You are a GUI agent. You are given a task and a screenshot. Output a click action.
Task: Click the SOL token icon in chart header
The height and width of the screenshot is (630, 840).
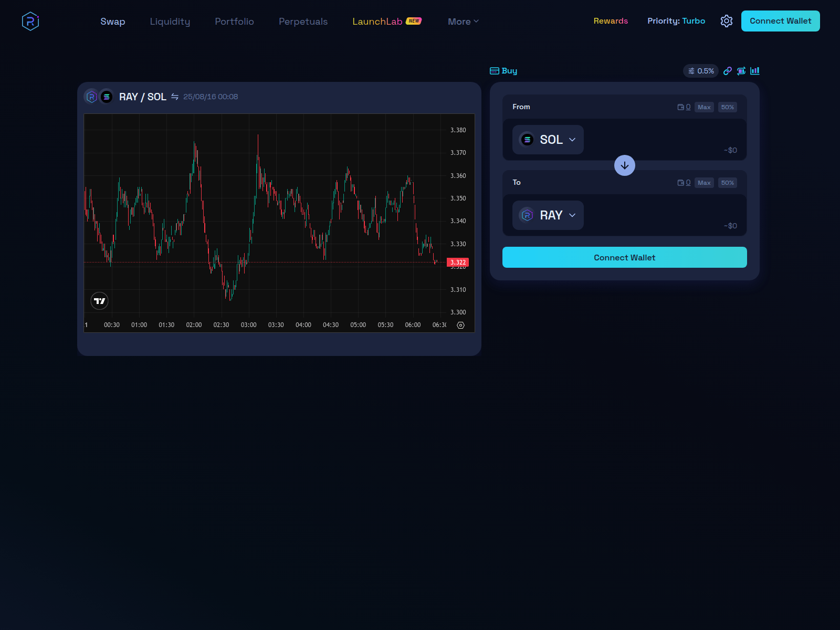click(106, 97)
